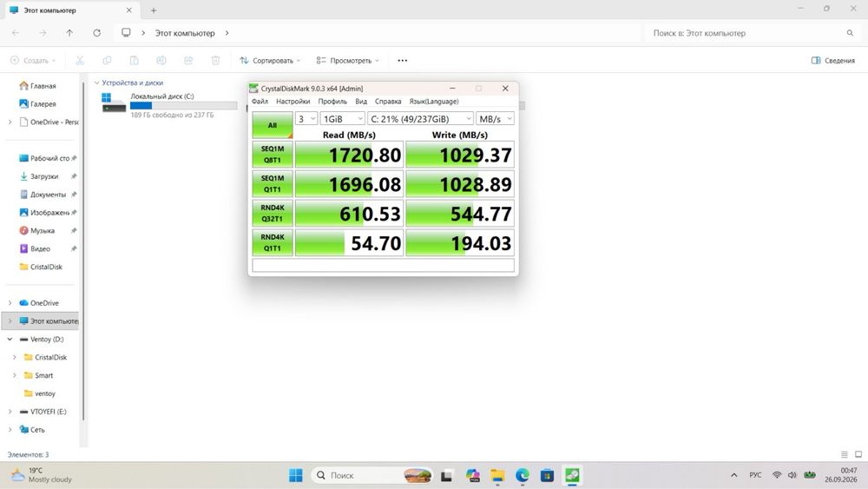Expand the Сеть network node
This screenshot has height=489, width=868.
click(10, 430)
